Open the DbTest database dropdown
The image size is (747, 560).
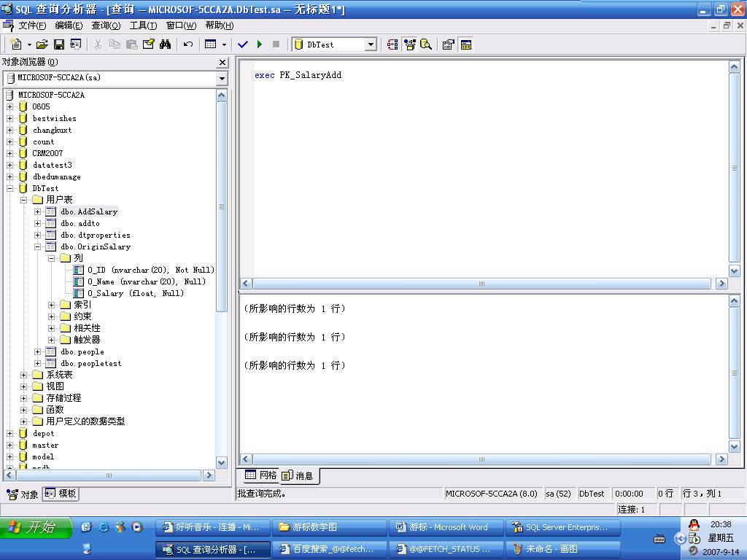pos(371,44)
